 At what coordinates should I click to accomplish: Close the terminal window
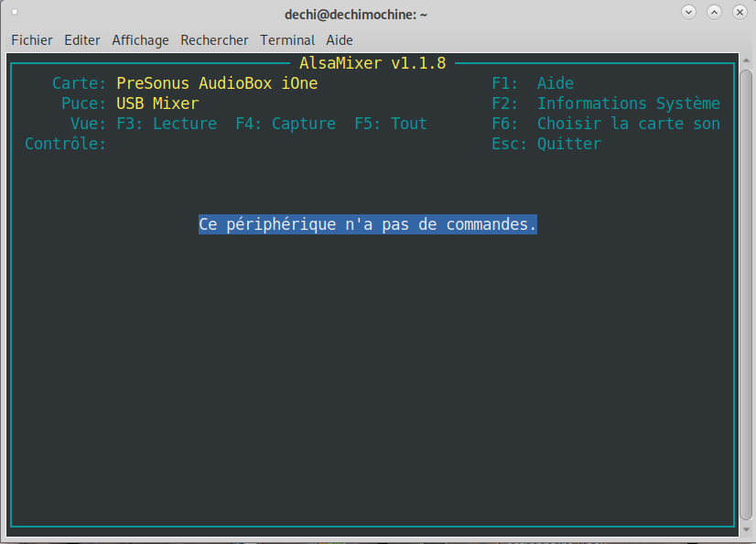point(738,13)
